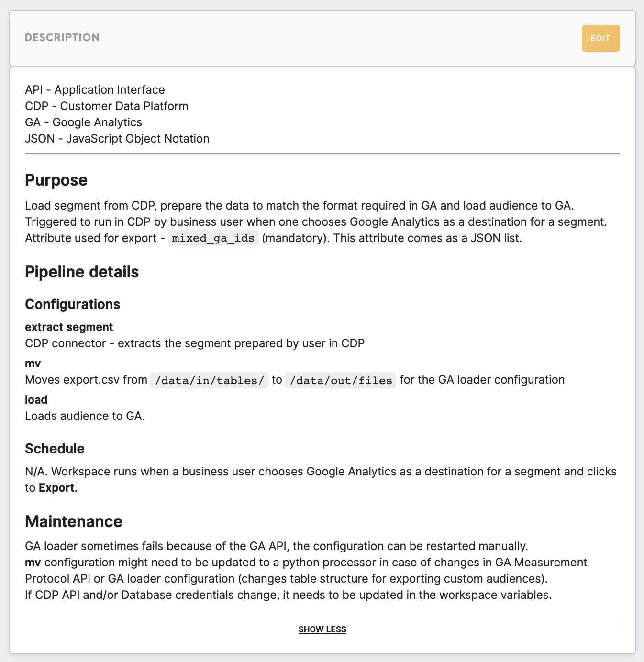This screenshot has width=644, height=662.
Task: Click the 'JSON - JavaScript Object Notation' line
Action: (x=117, y=139)
